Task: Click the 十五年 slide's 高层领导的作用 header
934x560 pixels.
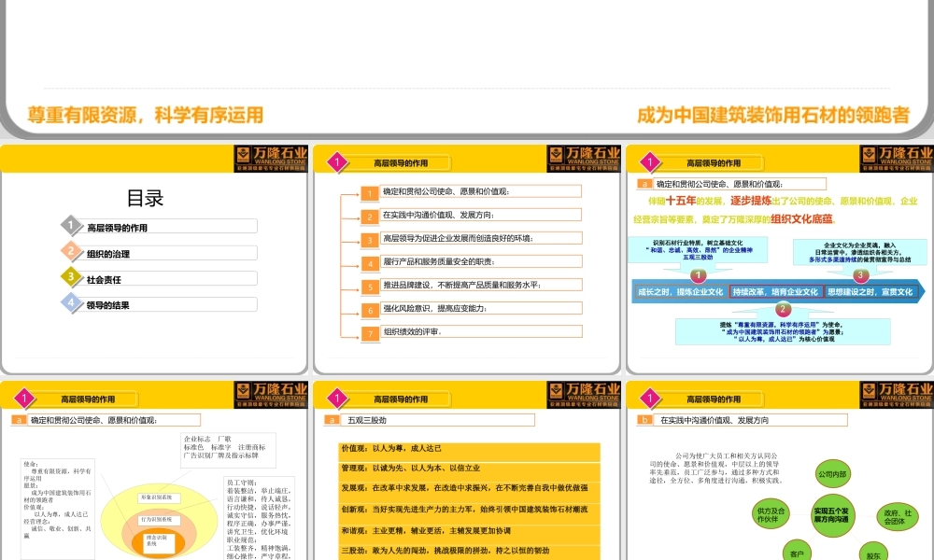Action: pos(713,163)
